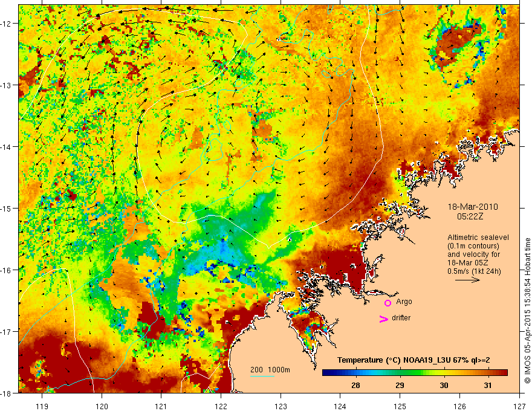Click the '200 1000m' depth label
532x411 pixels.
(270, 370)
